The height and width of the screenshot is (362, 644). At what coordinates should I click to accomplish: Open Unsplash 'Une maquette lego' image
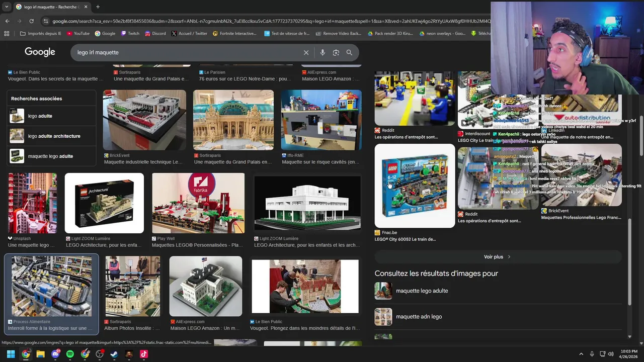pos(32,203)
